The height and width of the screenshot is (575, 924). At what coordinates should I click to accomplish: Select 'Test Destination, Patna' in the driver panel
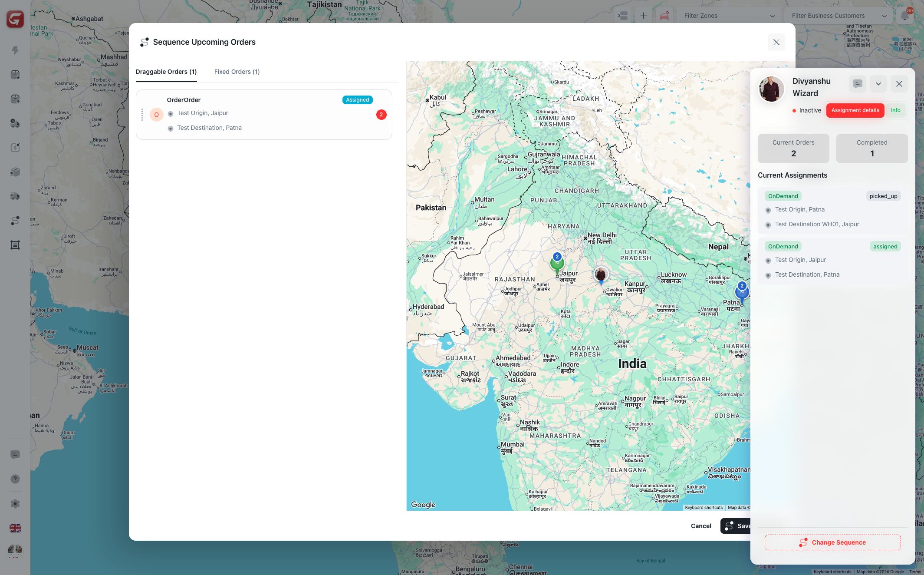tap(807, 274)
